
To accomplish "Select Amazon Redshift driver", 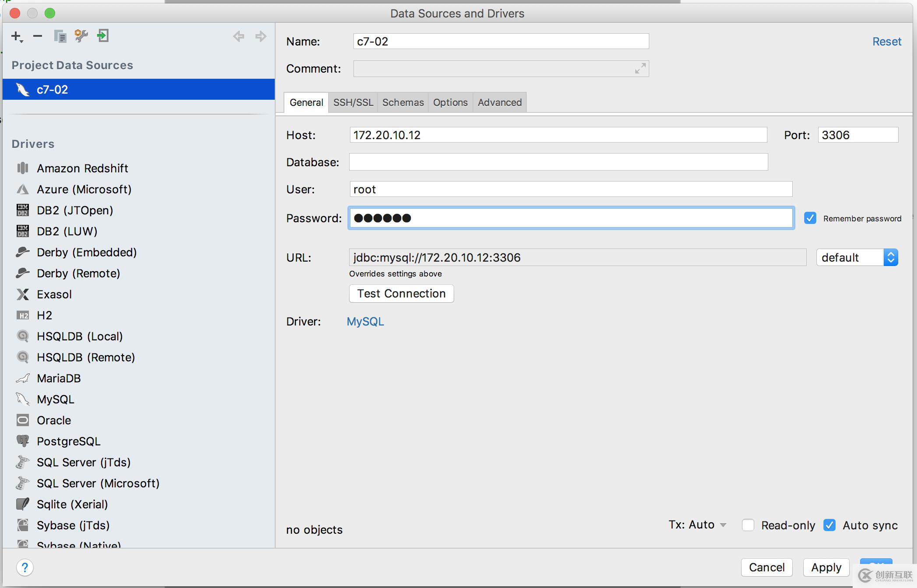I will click(139, 168).
